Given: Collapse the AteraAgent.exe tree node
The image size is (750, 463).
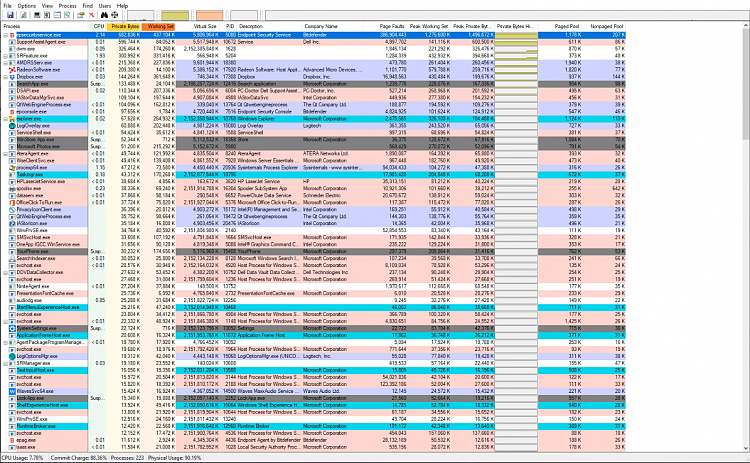Looking at the screenshot, I should [x=6, y=154].
